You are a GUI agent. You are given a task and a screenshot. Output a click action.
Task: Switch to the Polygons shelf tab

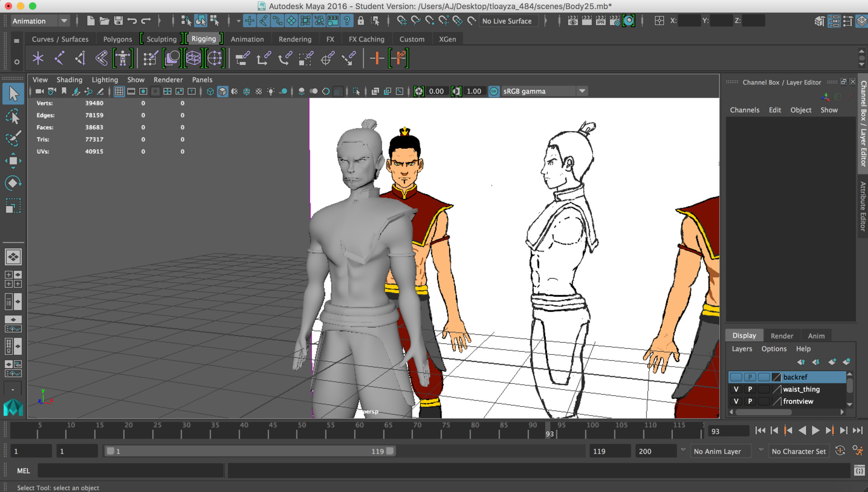118,39
